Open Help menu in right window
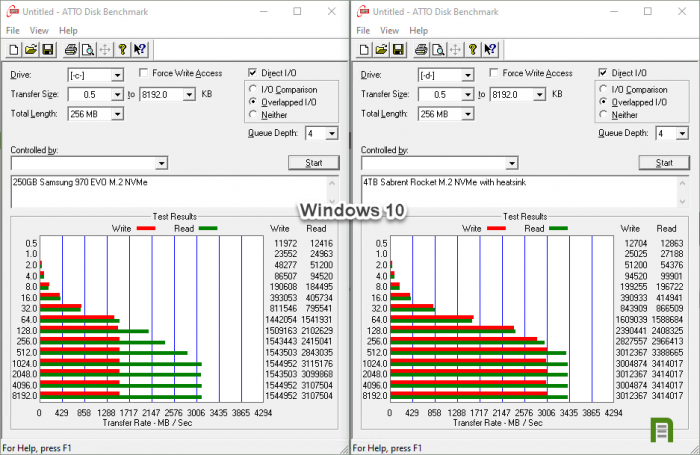This screenshot has height=455, width=700. click(x=418, y=30)
